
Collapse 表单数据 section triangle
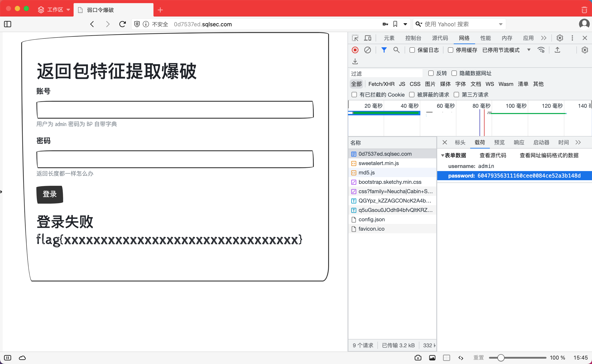[x=443, y=155]
